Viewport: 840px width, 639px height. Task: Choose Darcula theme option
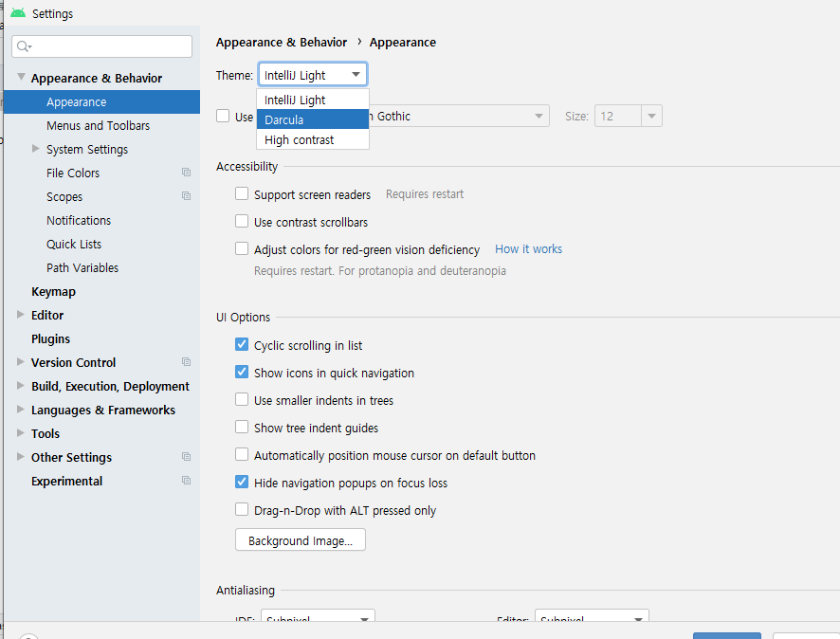click(x=313, y=119)
